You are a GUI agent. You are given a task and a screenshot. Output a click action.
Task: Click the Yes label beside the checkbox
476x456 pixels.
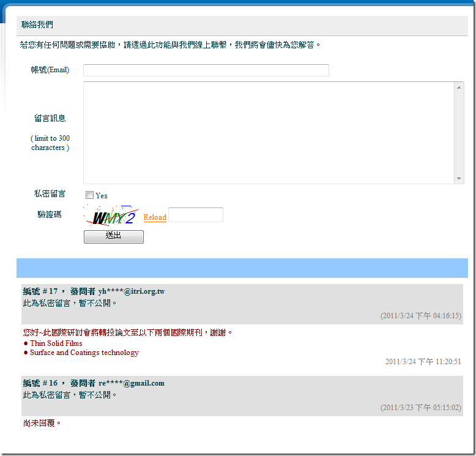coord(102,196)
